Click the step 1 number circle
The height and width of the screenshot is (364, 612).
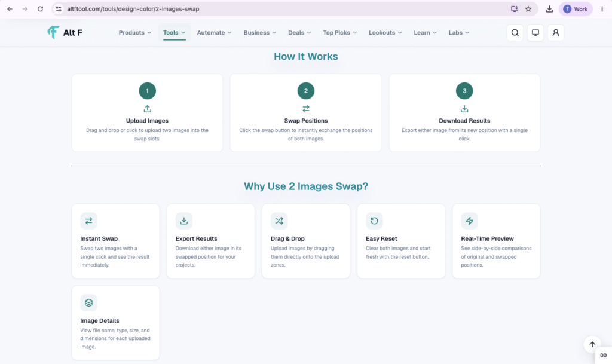click(x=147, y=91)
